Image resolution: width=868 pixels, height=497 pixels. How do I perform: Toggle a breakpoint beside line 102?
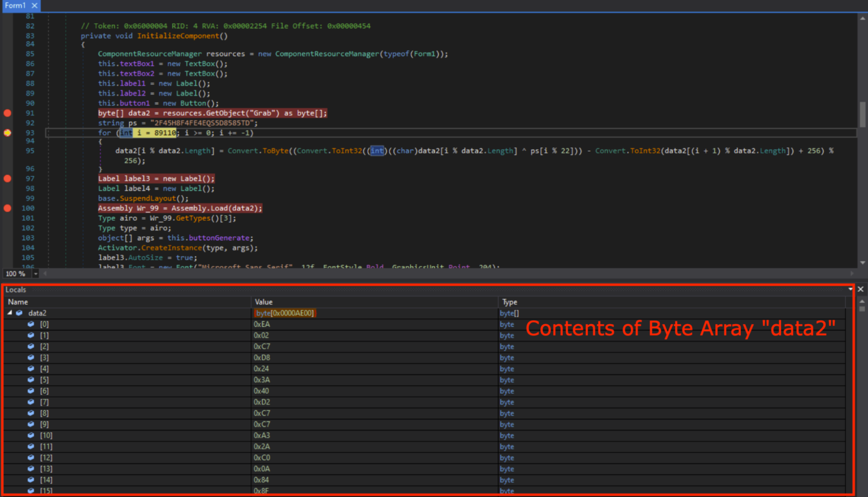click(x=7, y=228)
